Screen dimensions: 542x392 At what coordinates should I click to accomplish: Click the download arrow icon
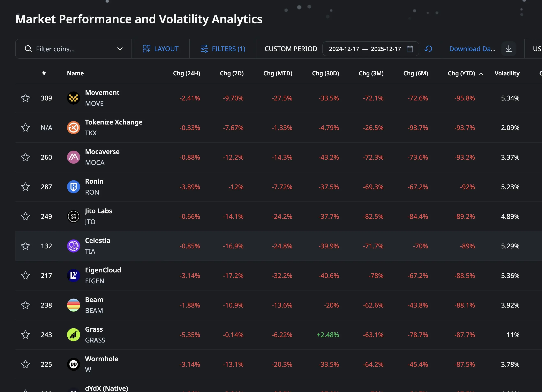pyautogui.click(x=509, y=49)
